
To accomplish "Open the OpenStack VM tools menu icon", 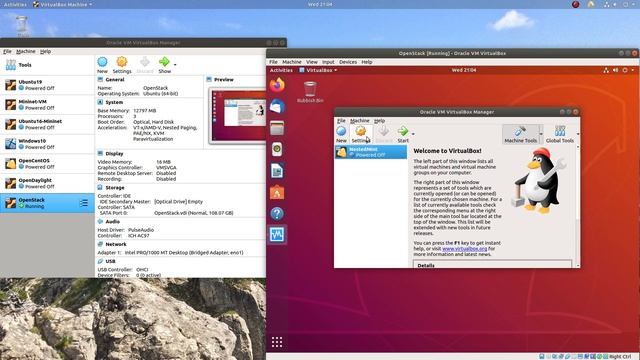I will pyautogui.click(x=84, y=203).
